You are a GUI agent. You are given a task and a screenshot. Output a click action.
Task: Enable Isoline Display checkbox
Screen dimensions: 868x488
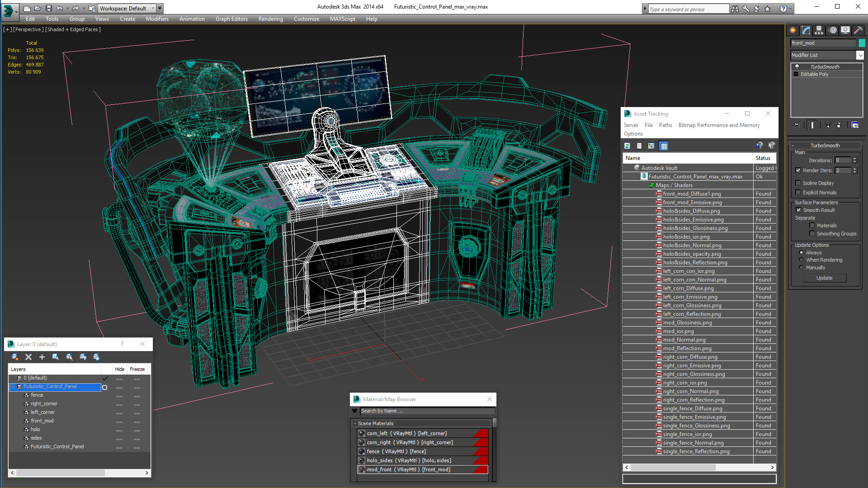coord(798,183)
